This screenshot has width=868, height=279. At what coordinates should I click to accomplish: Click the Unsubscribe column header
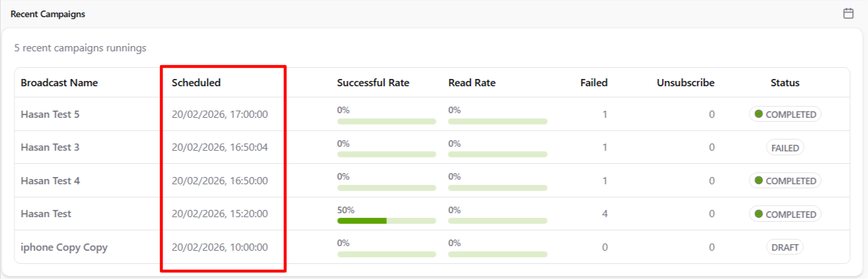click(685, 83)
